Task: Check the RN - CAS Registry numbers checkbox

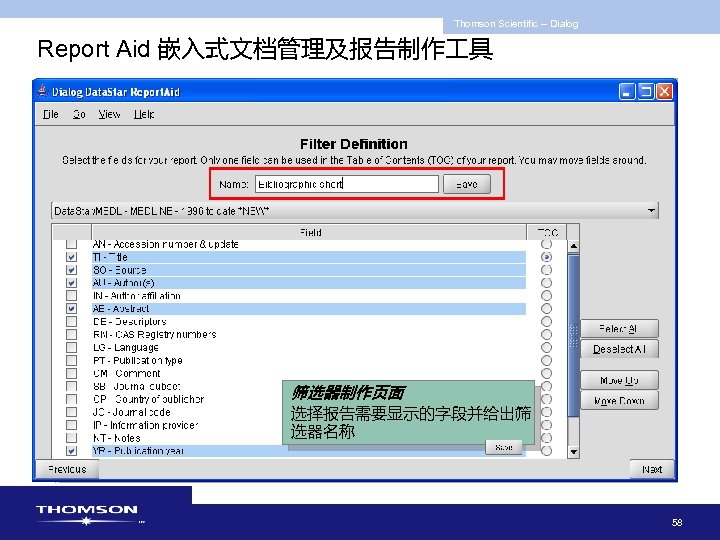Action: click(71, 334)
